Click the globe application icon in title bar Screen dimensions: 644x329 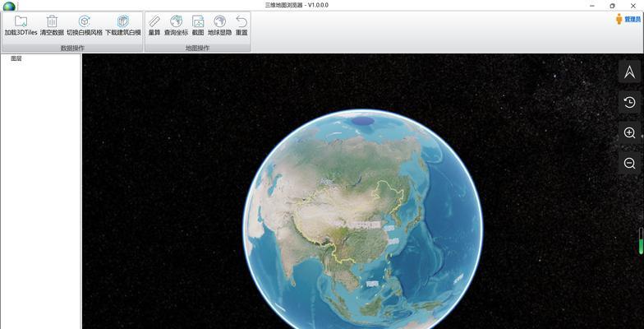pos(9,6)
